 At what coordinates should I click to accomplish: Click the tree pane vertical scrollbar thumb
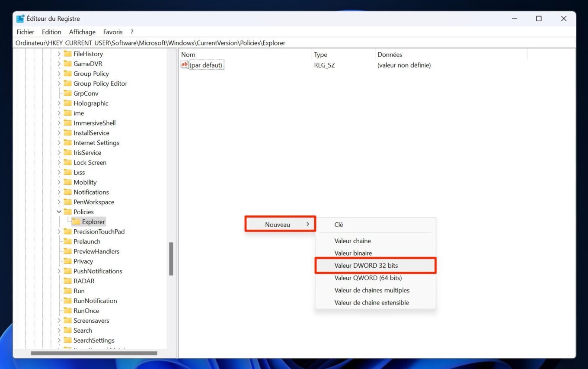click(171, 259)
